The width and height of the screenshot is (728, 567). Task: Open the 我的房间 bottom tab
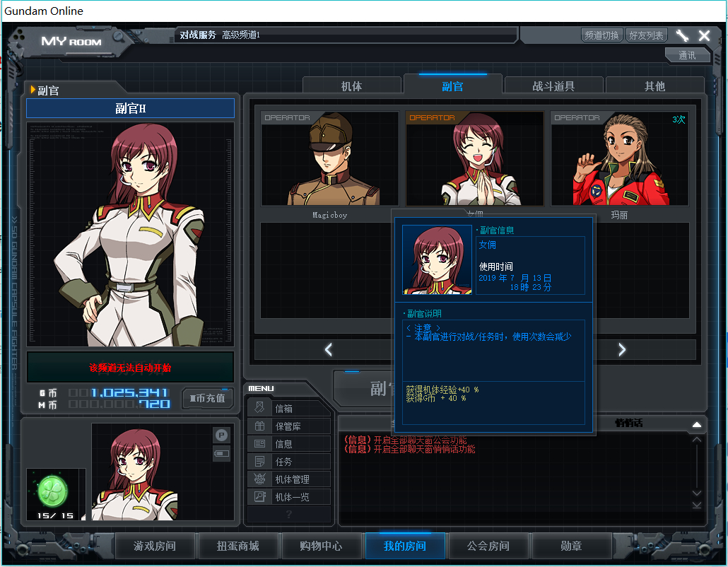(x=405, y=546)
